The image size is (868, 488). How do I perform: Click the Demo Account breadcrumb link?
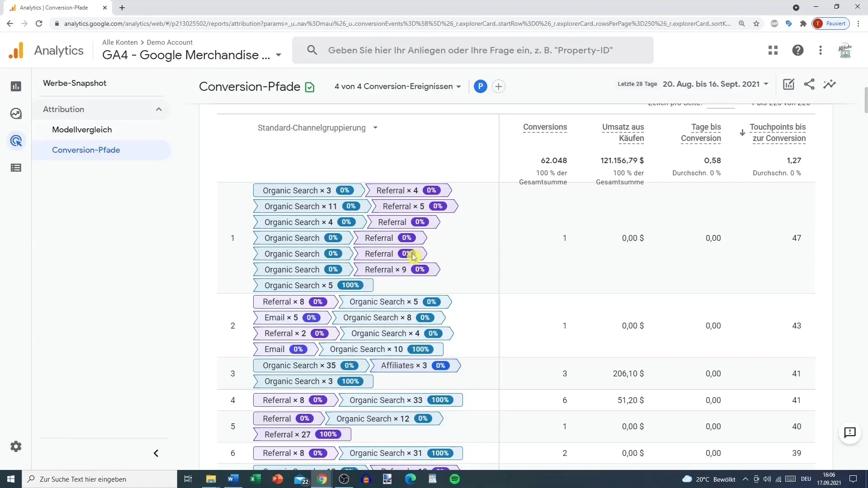170,42
